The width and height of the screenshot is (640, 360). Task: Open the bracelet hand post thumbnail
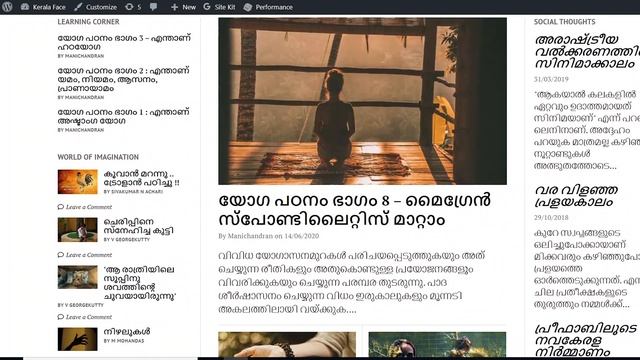(287, 344)
